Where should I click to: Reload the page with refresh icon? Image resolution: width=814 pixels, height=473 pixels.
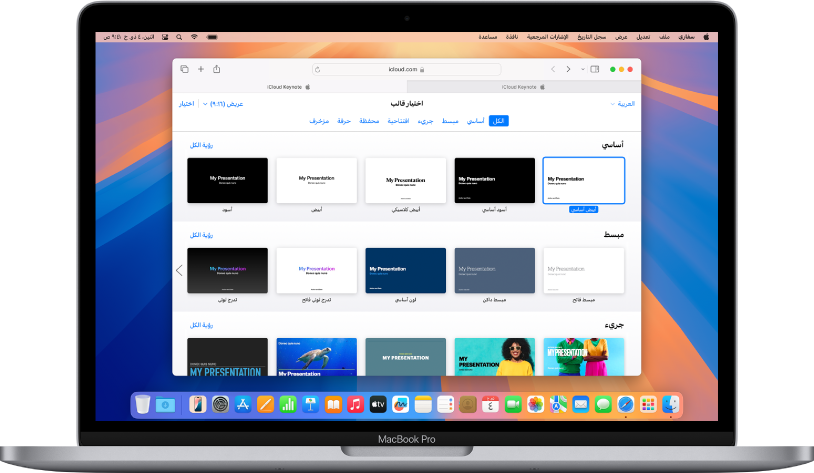[317, 70]
